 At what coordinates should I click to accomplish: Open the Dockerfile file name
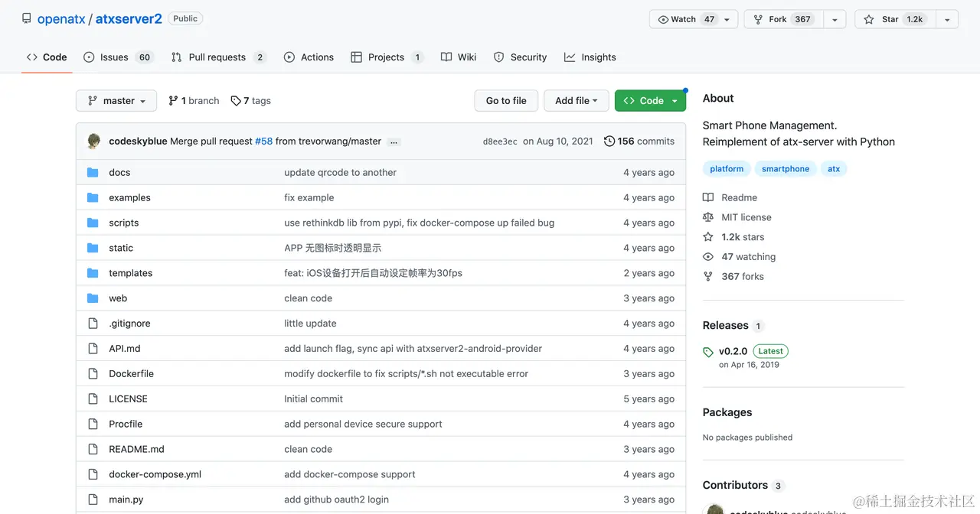(x=131, y=373)
